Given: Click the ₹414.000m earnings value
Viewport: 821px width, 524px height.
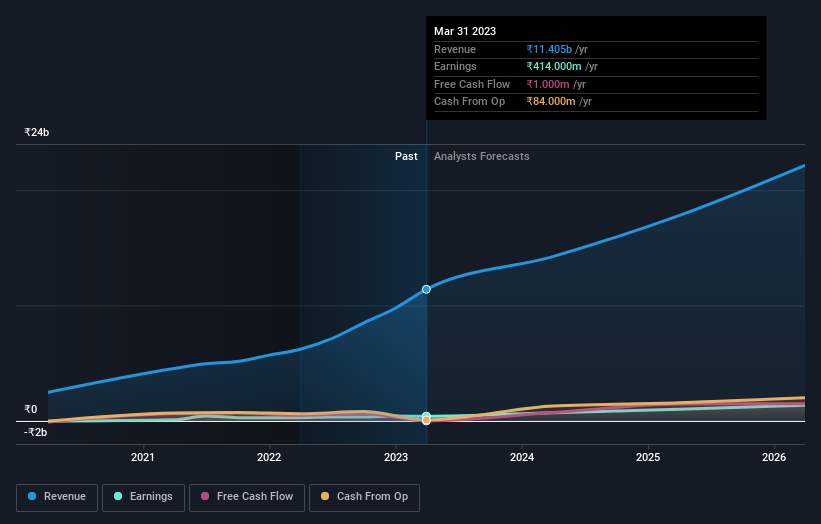Looking at the screenshot, I should [x=554, y=66].
